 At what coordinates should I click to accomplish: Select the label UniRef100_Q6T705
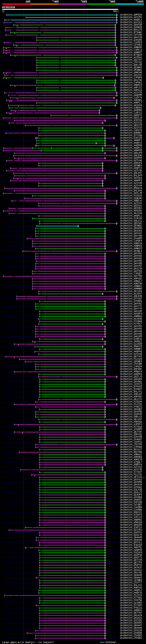pyautogui.click(x=131, y=560)
